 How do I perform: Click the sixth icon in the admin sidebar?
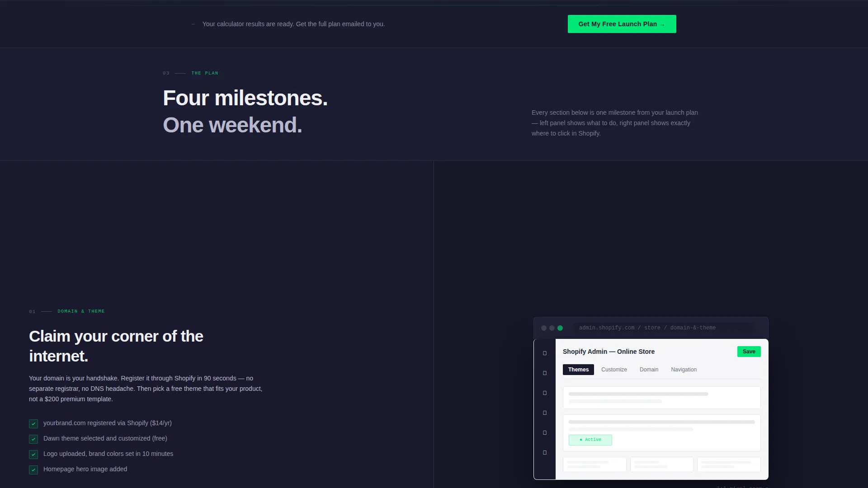(x=545, y=453)
